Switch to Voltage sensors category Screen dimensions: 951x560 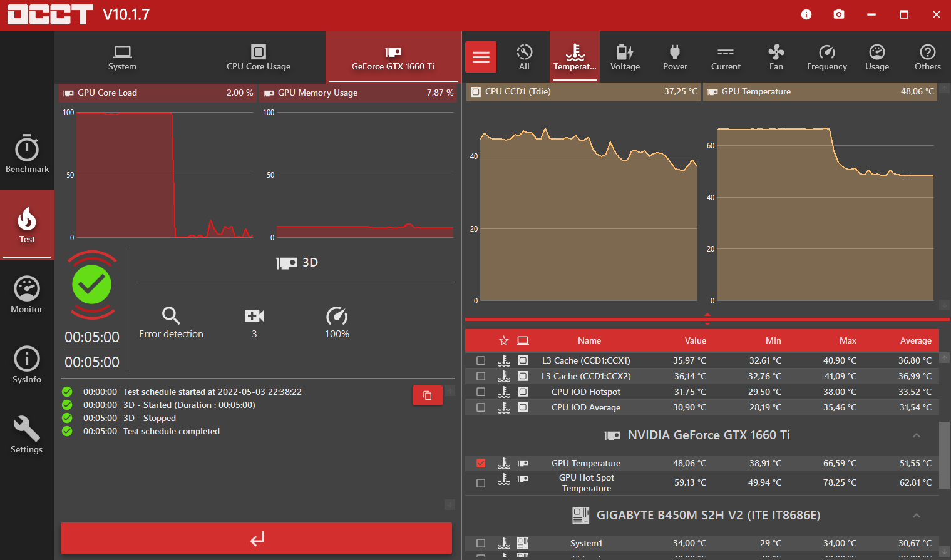coord(625,58)
